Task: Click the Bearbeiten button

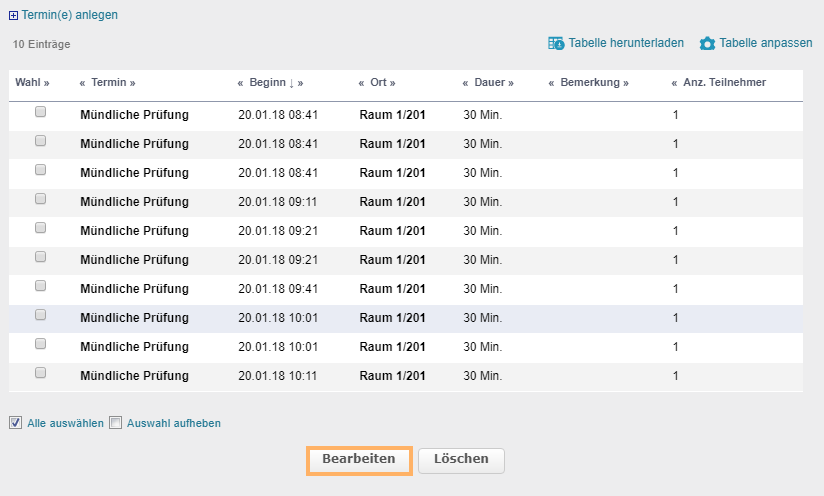Action: coord(359,459)
